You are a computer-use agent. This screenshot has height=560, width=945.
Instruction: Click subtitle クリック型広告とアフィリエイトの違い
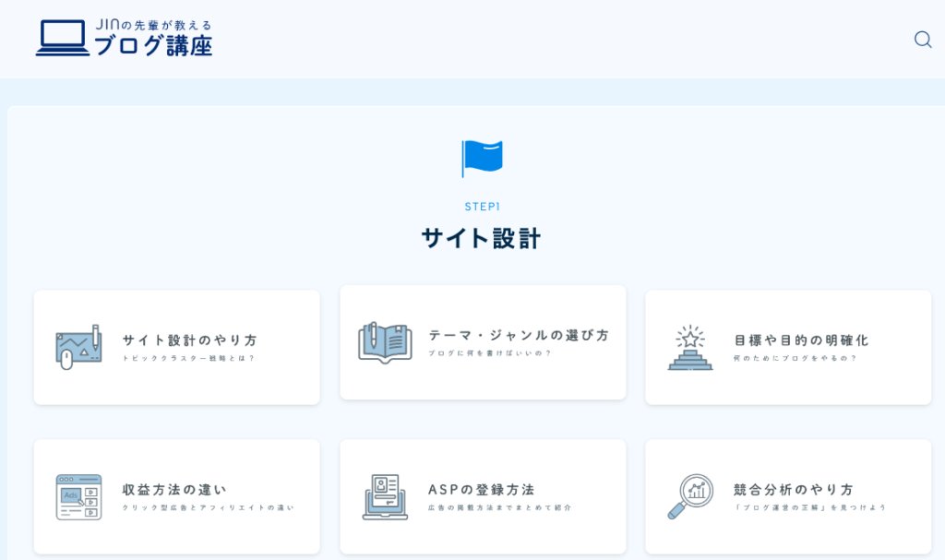coord(208,507)
